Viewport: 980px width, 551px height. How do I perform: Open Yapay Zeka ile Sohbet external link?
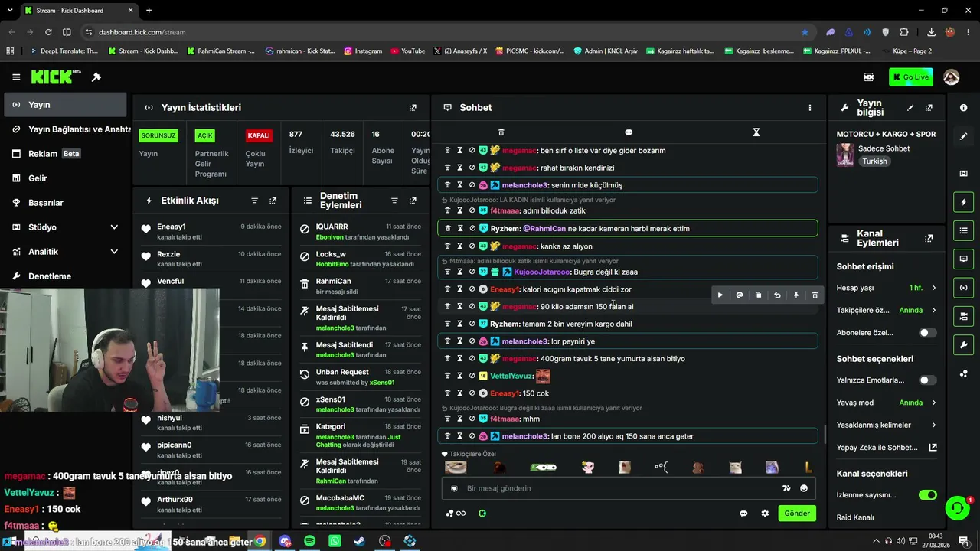[x=933, y=448]
